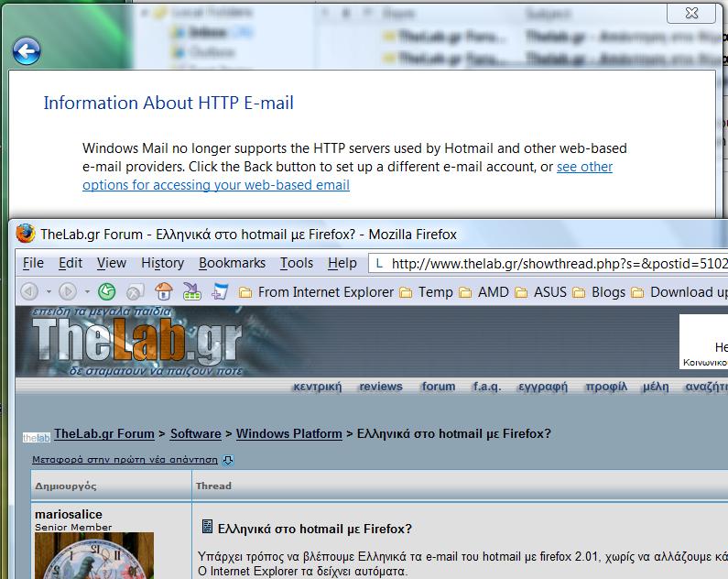Open the AMD bookmarks folder

(x=484, y=292)
